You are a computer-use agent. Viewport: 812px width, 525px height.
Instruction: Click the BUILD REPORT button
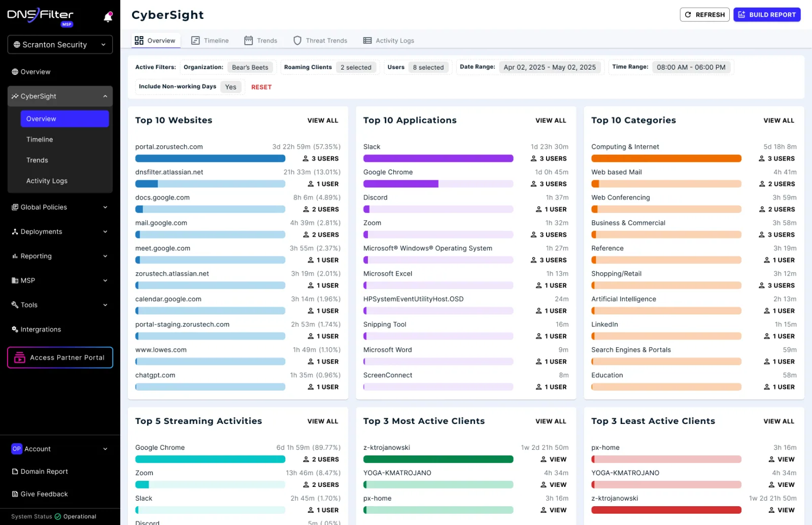[x=767, y=15]
